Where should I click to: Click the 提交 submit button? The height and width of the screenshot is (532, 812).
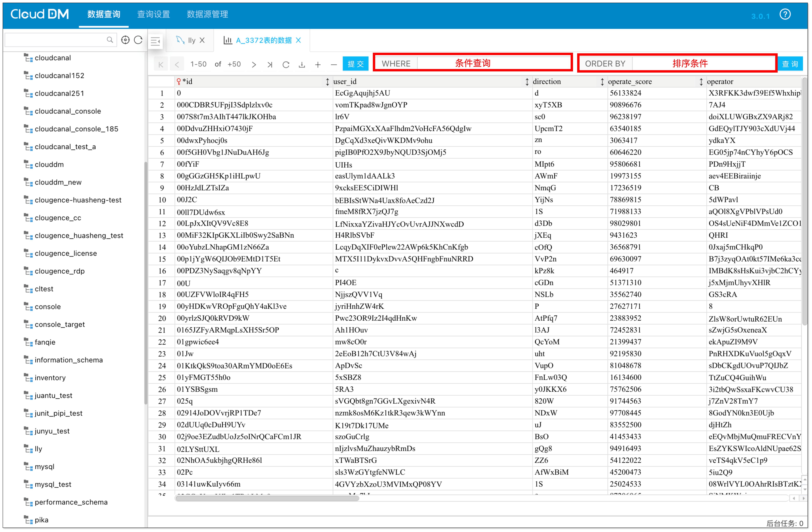point(356,64)
